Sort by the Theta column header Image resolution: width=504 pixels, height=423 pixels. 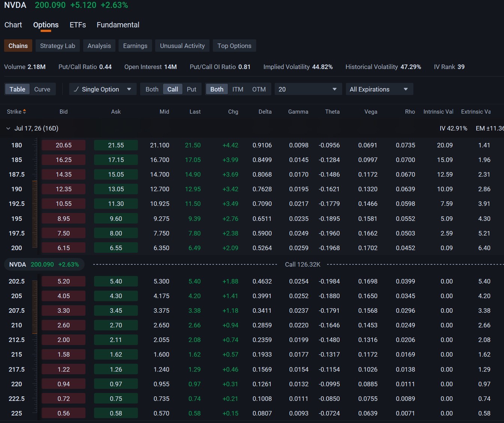[x=332, y=111]
